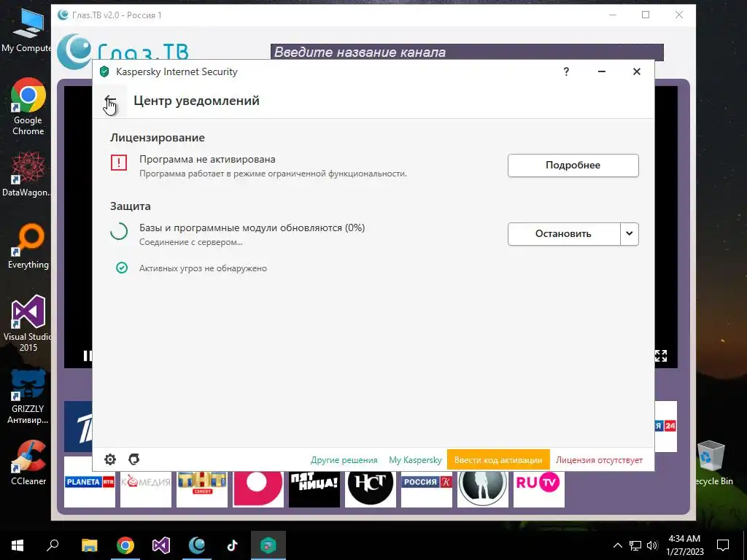The image size is (747, 560).
Task: Select the pink circle channel thumbnail
Action: (x=258, y=489)
